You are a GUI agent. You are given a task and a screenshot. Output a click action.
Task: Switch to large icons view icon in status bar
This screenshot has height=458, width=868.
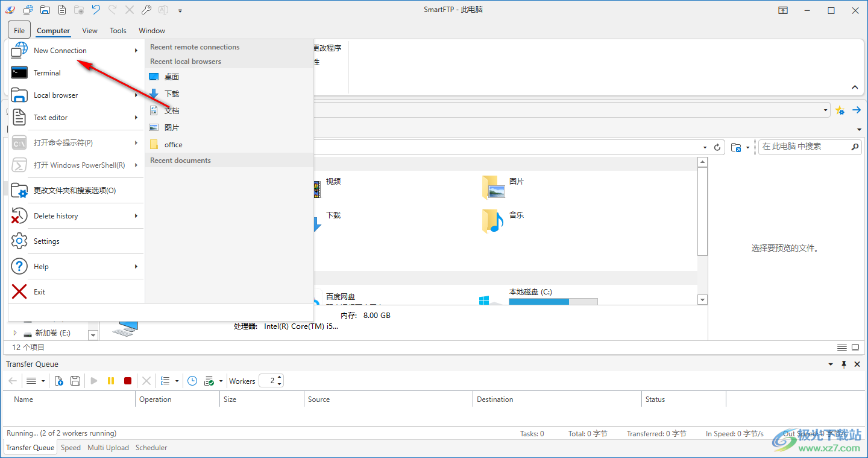(x=855, y=348)
